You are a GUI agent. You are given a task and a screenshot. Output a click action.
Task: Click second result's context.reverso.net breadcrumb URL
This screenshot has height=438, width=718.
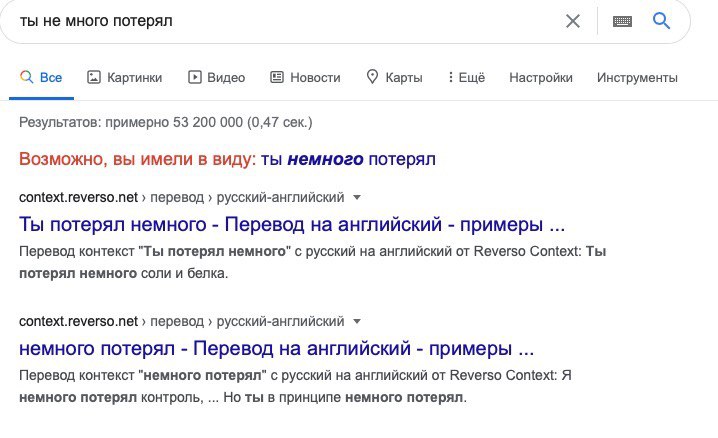click(x=78, y=321)
